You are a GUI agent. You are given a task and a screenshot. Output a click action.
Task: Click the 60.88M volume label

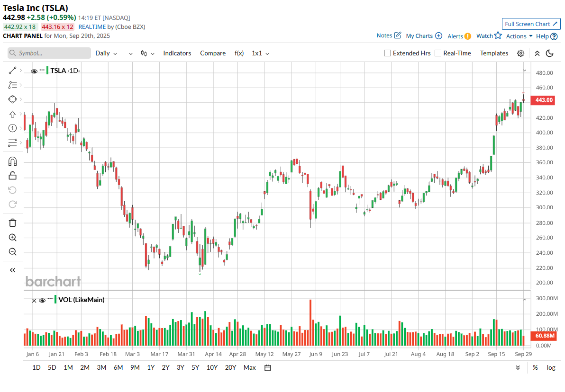pos(545,336)
